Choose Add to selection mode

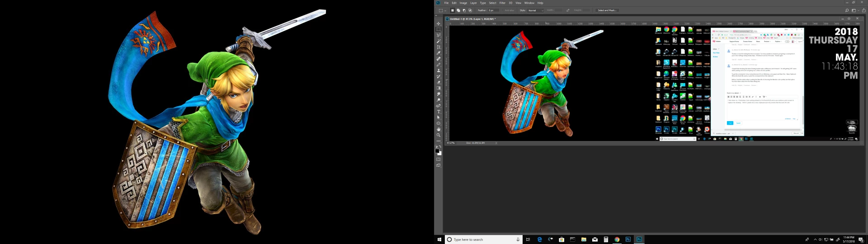(x=458, y=10)
